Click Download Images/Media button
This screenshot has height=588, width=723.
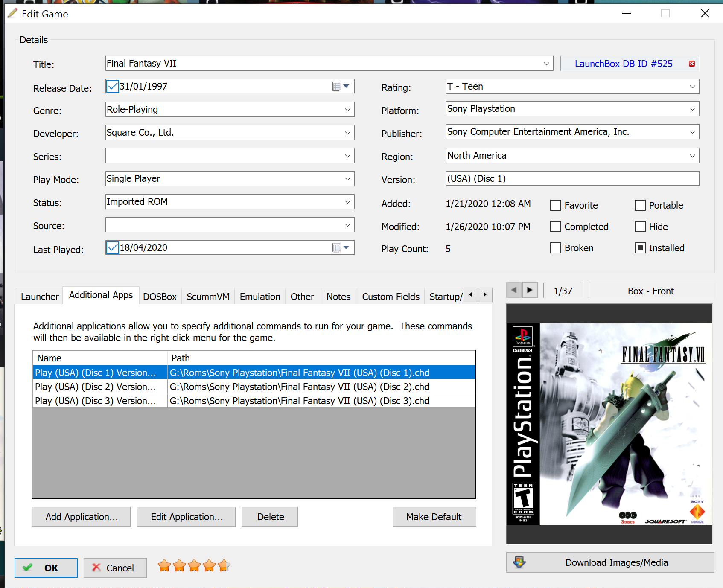(x=610, y=562)
